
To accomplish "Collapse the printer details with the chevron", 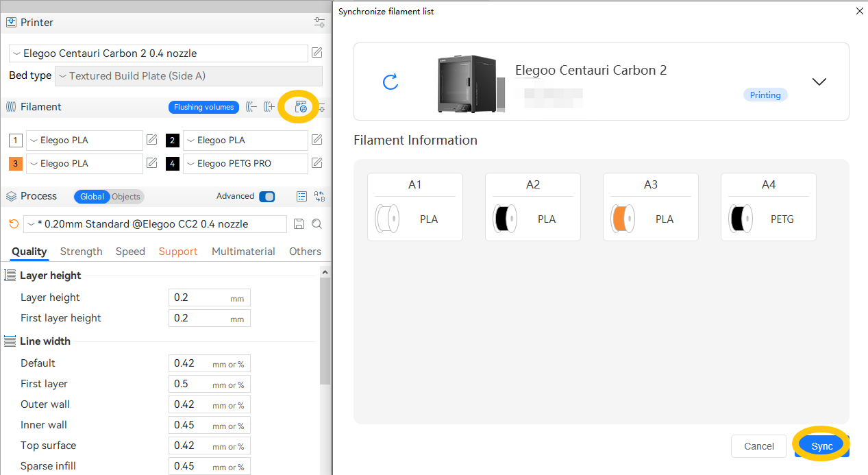I will pyautogui.click(x=819, y=81).
